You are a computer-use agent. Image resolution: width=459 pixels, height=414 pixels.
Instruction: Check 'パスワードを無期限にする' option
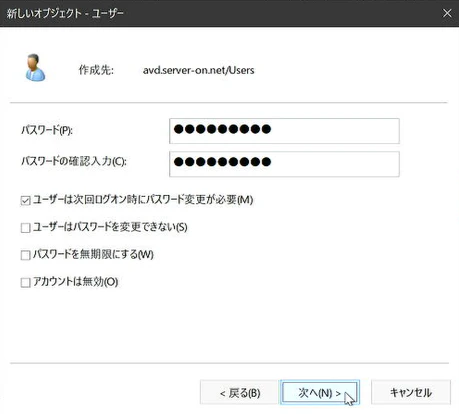coord(26,255)
